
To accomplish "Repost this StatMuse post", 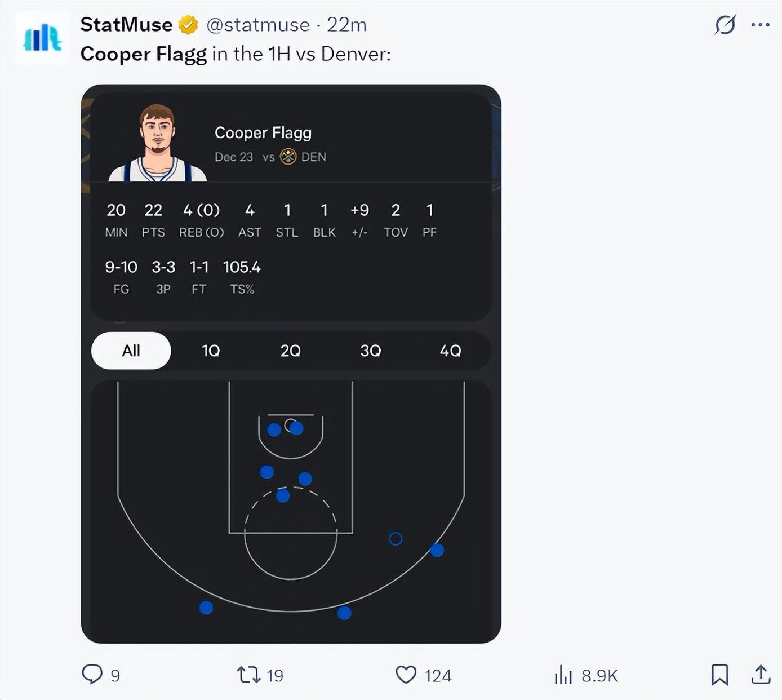I will tap(248, 675).
